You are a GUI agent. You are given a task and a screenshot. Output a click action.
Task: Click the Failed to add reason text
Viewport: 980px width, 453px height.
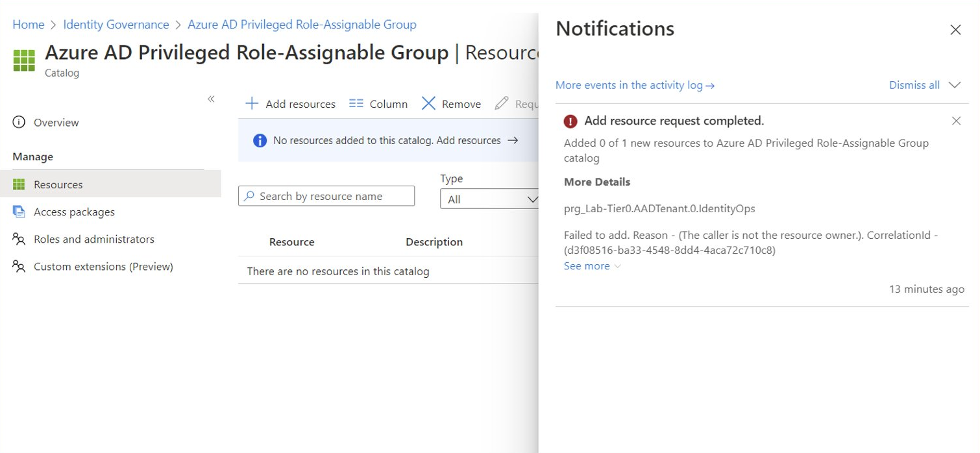coord(751,243)
